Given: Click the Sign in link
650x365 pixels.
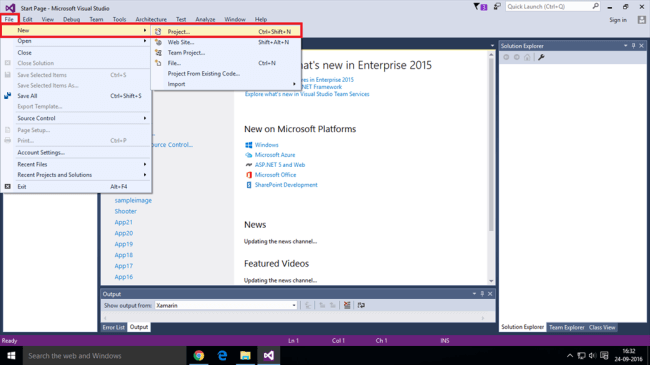Looking at the screenshot, I should pos(618,20).
